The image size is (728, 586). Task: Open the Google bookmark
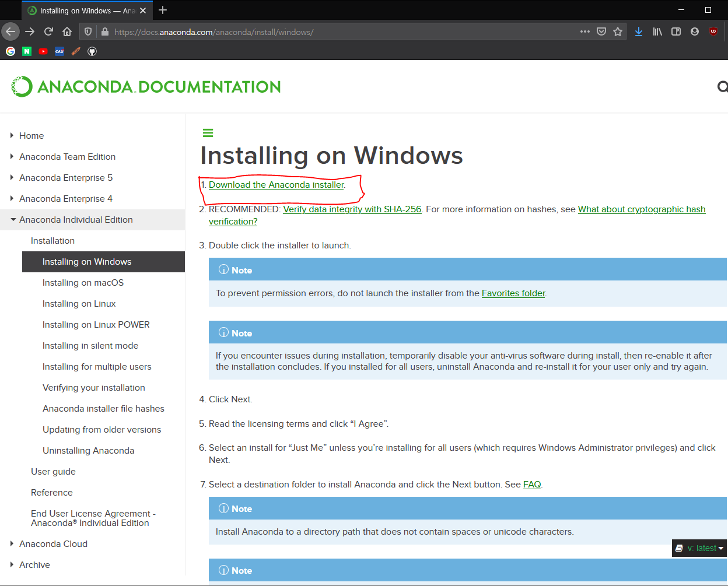click(x=10, y=51)
